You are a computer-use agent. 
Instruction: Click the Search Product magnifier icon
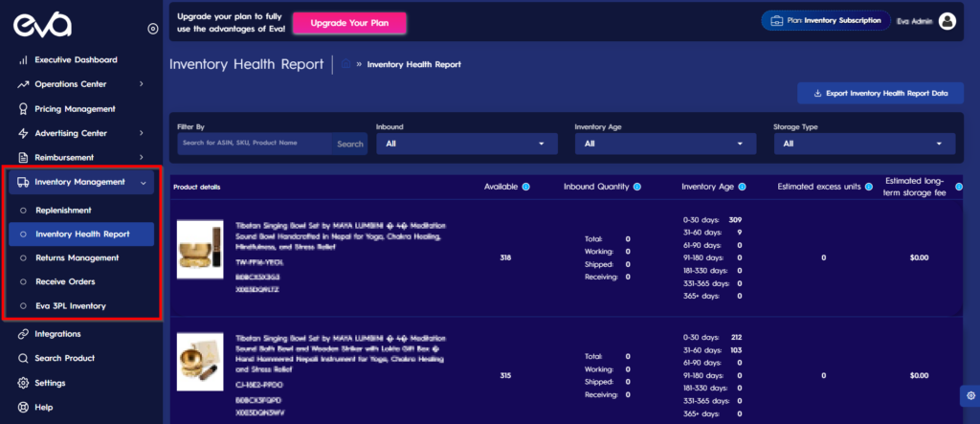click(x=23, y=358)
